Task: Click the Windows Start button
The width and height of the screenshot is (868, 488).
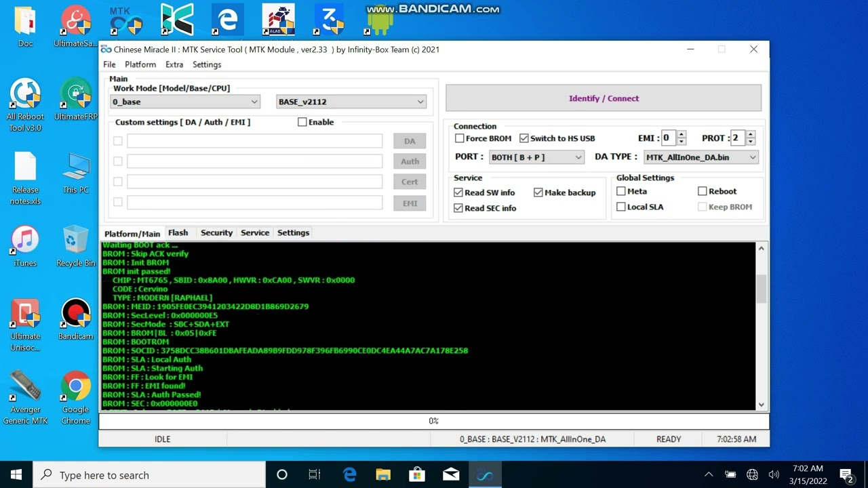Action: click(16, 475)
